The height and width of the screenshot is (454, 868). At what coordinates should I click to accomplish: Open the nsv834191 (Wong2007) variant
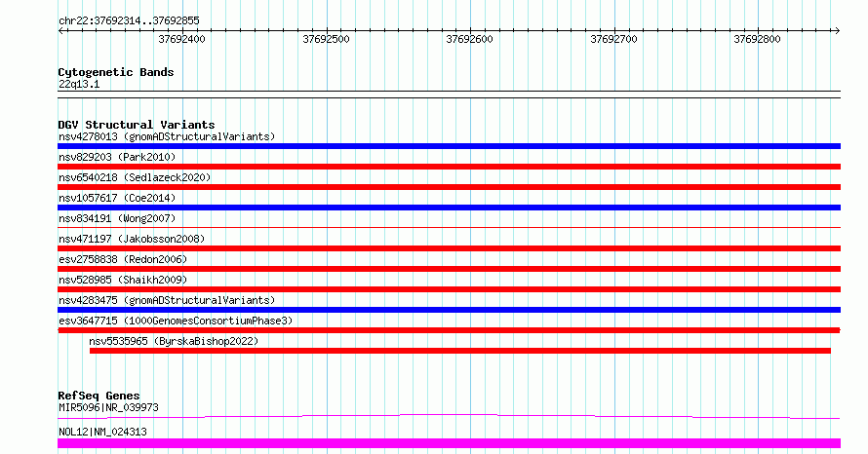pyautogui.click(x=117, y=218)
